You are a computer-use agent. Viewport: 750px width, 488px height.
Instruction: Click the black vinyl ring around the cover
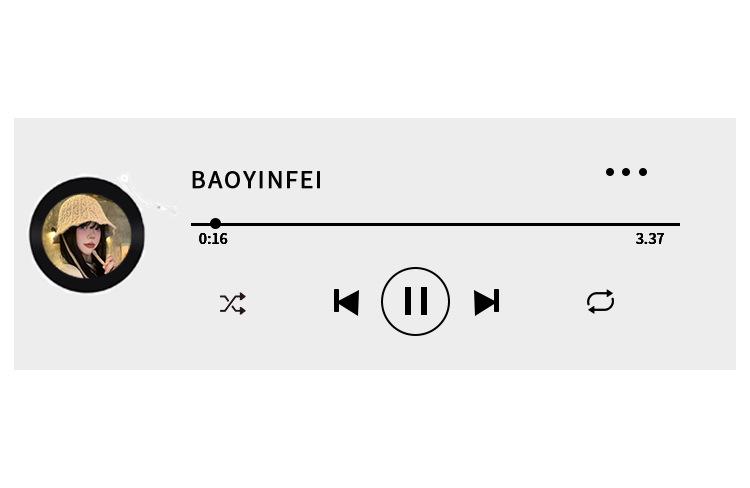pyautogui.click(x=87, y=186)
